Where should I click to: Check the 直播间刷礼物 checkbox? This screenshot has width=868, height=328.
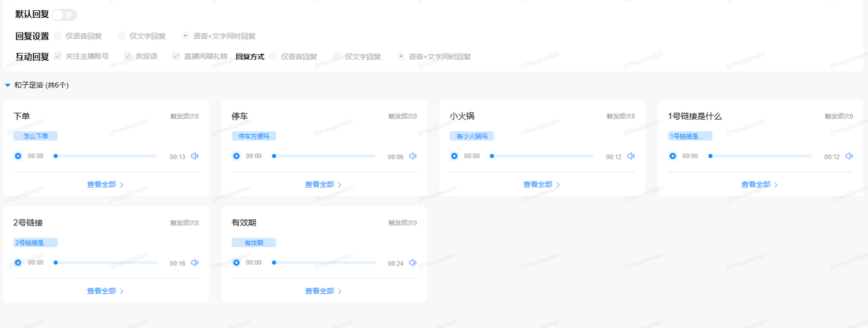point(176,56)
